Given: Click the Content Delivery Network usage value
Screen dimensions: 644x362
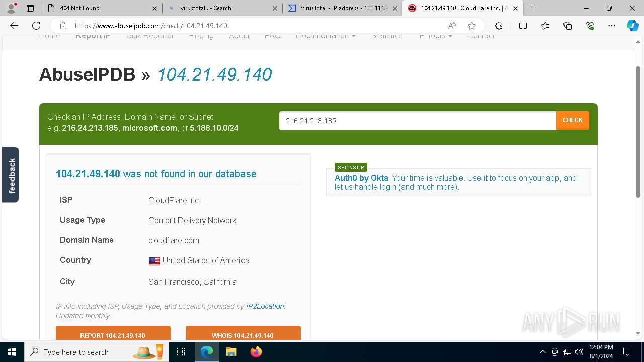Looking at the screenshot, I should [x=192, y=220].
